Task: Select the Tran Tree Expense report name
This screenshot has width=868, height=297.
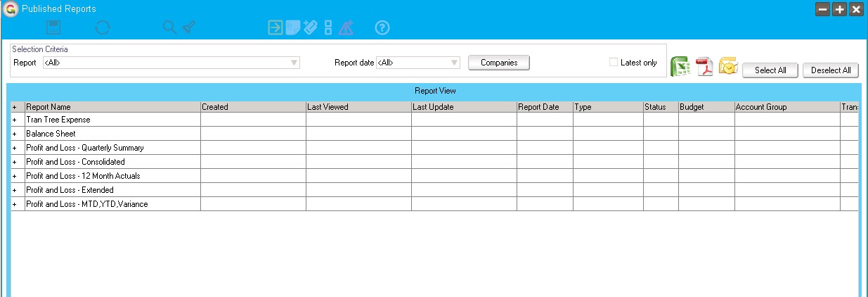Action: click(x=58, y=120)
